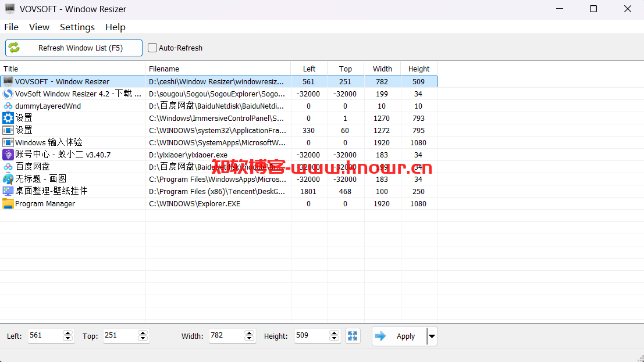This screenshot has width=644, height=362.
Task: Open the Settings menu
Action: click(77, 27)
